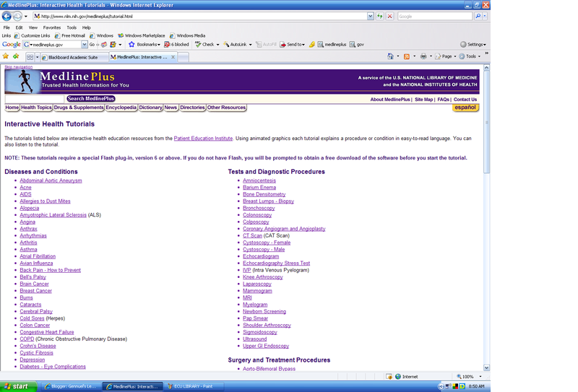
Task: Open the recent pages dropdown next to Forward
Action: pyautogui.click(x=26, y=16)
